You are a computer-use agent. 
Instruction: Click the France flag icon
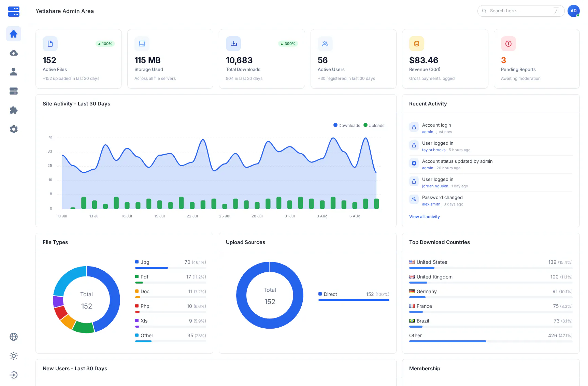pos(412,306)
